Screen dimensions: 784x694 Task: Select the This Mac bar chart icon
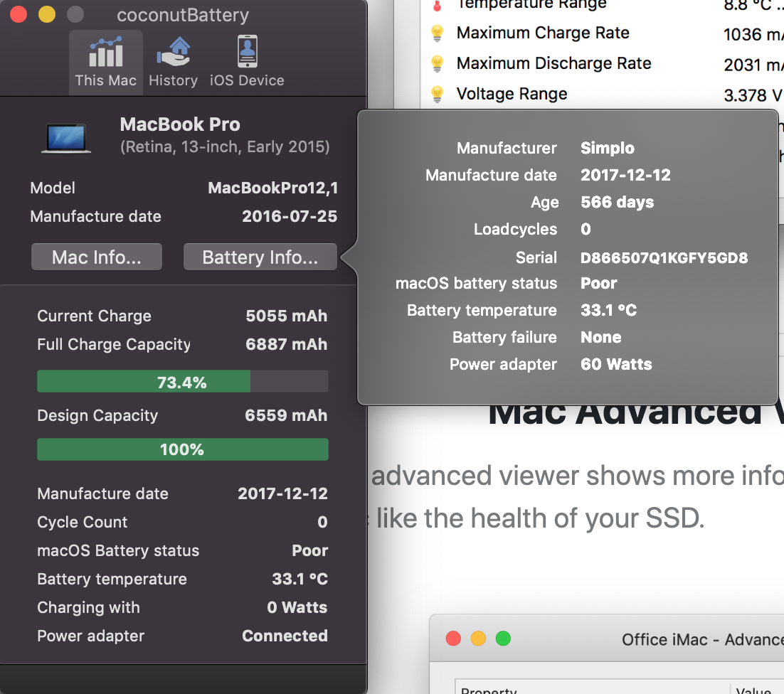point(105,51)
